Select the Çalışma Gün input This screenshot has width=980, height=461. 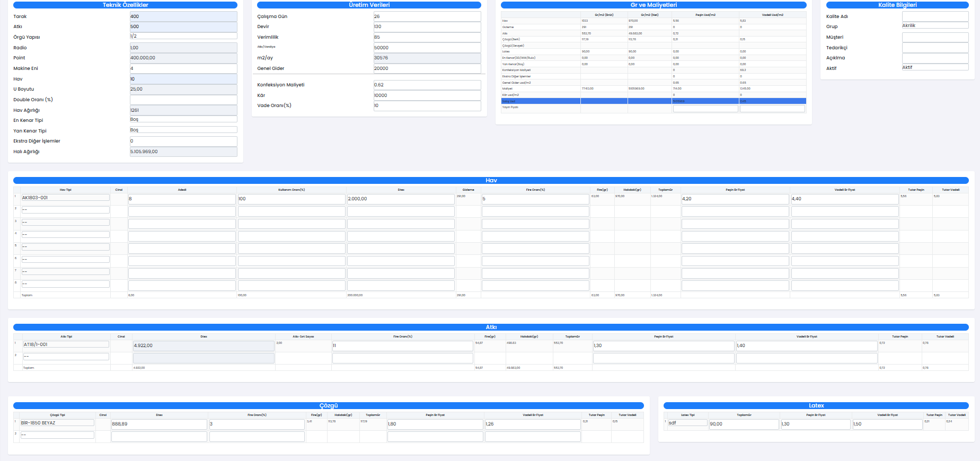(427, 16)
